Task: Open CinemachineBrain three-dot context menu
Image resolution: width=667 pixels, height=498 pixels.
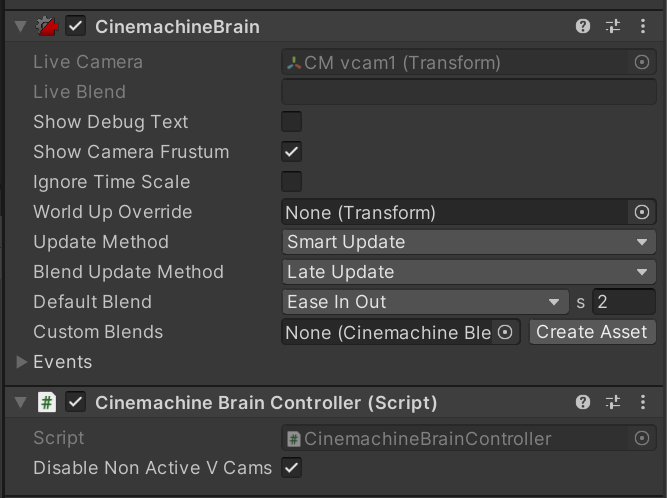Action: pos(643,26)
